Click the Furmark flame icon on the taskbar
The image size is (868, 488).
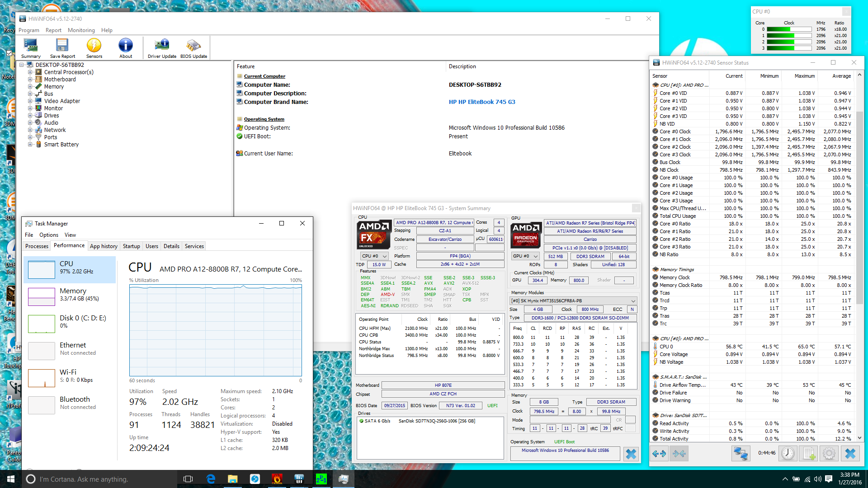coord(277,479)
